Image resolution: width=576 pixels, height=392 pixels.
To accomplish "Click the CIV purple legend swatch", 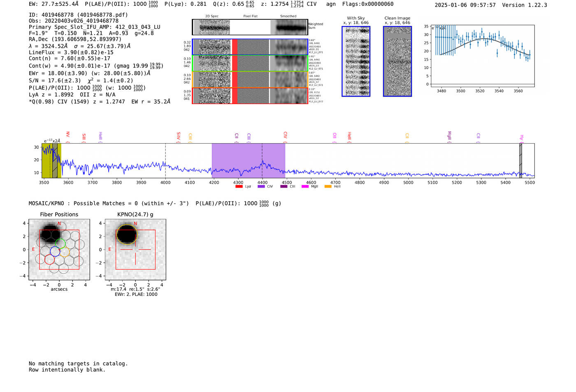I will coord(261,186).
